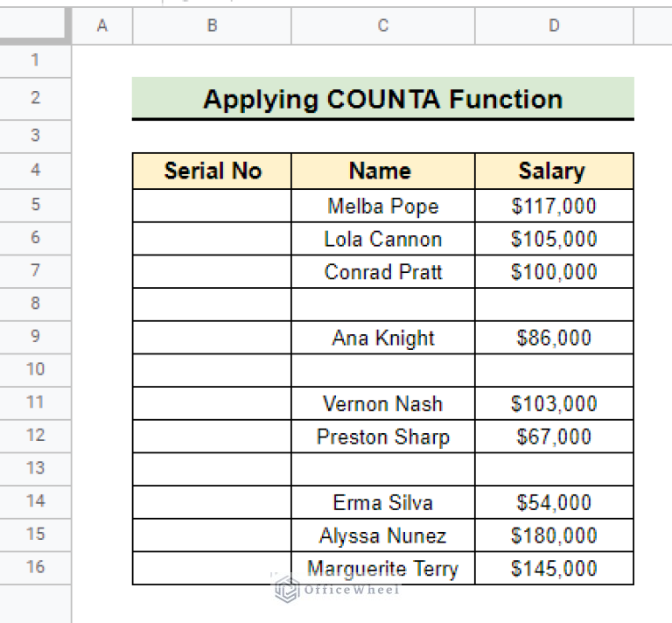The height and width of the screenshot is (623, 672).
Task: Select column C header
Action: (x=382, y=26)
